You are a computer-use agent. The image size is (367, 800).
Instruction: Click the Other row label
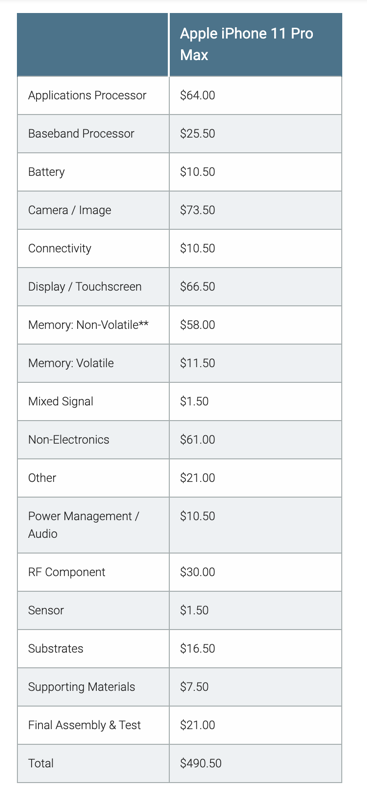[x=42, y=478]
